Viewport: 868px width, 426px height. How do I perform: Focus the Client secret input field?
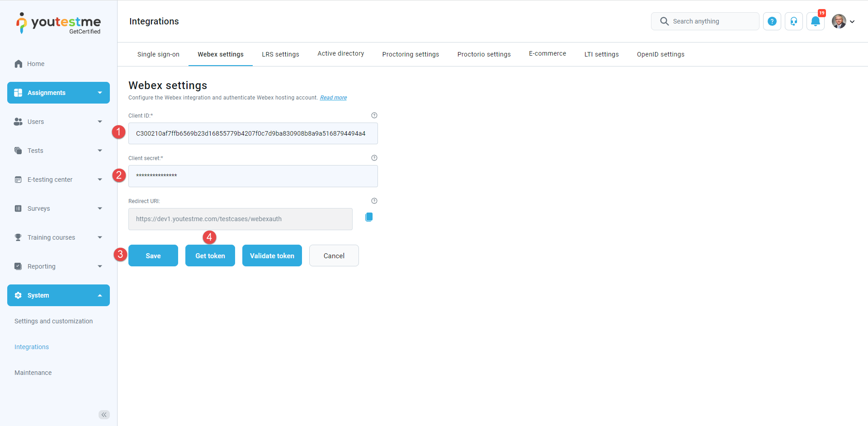[x=253, y=176]
